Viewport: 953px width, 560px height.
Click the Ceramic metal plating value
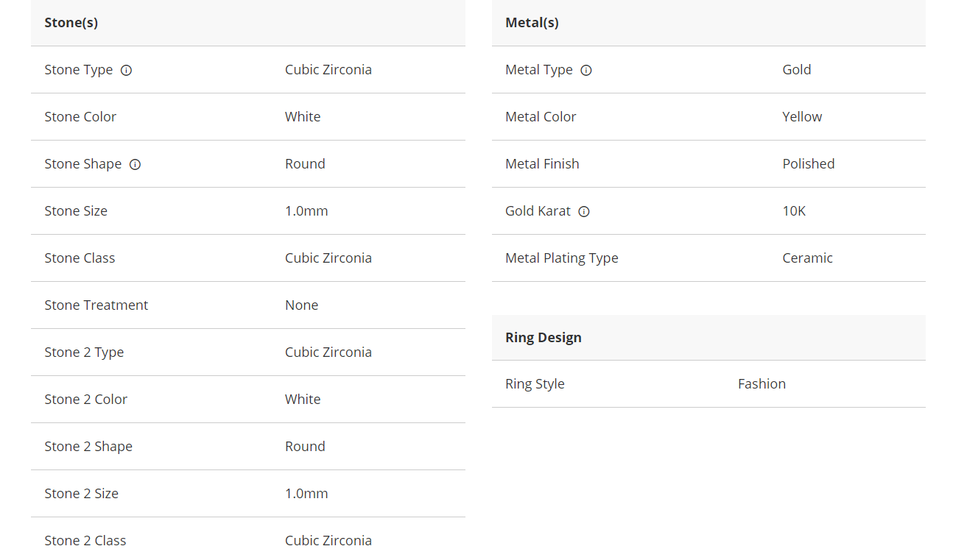pos(807,258)
